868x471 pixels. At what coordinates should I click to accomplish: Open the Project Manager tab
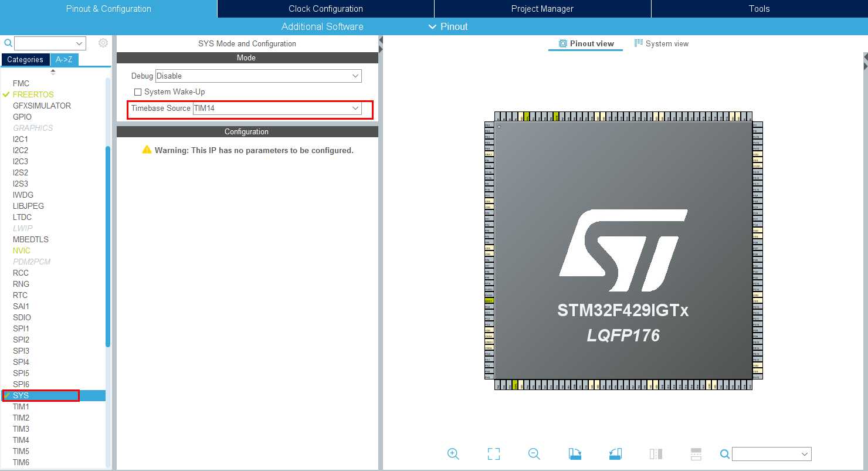point(542,9)
